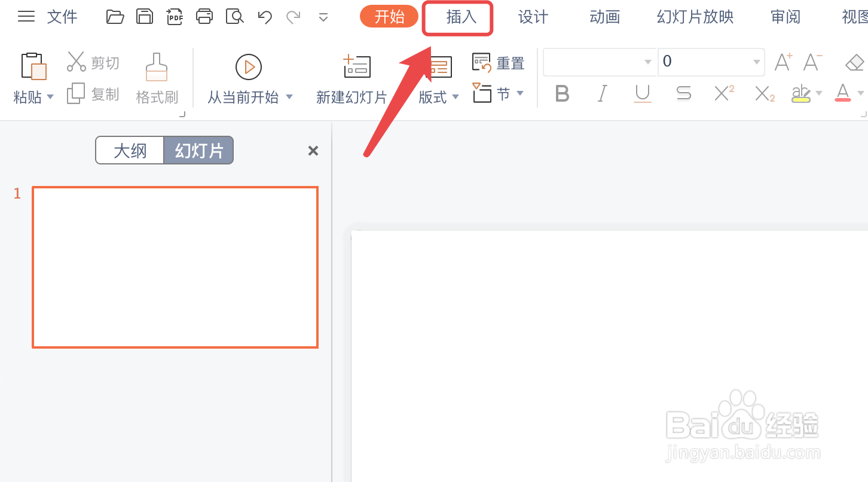Select slide 1 thumbnail
The width and height of the screenshot is (868, 482).
point(175,267)
